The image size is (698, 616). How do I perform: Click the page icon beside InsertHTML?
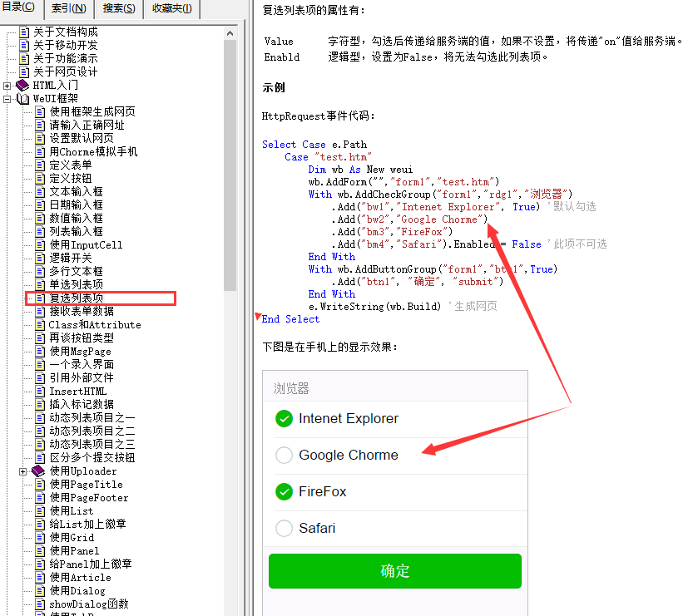(x=39, y=392)
